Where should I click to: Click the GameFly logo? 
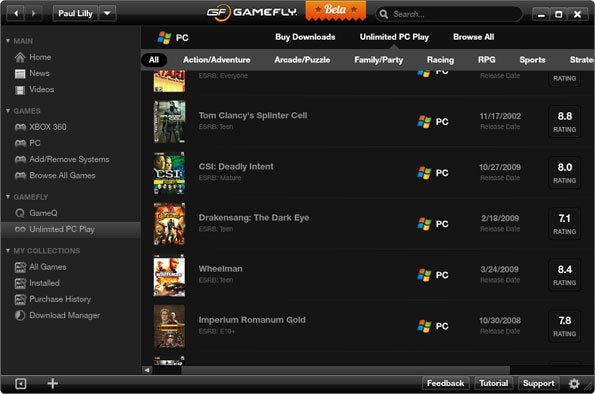pos(252,13)
